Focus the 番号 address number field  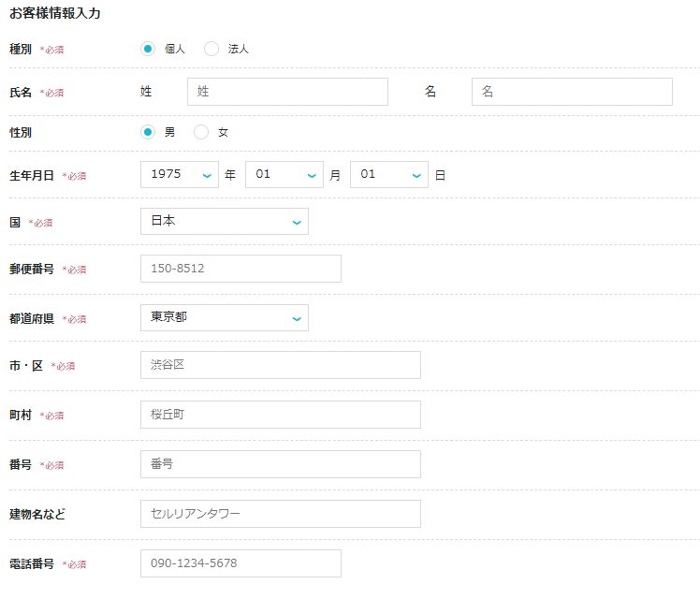point(280,464)
